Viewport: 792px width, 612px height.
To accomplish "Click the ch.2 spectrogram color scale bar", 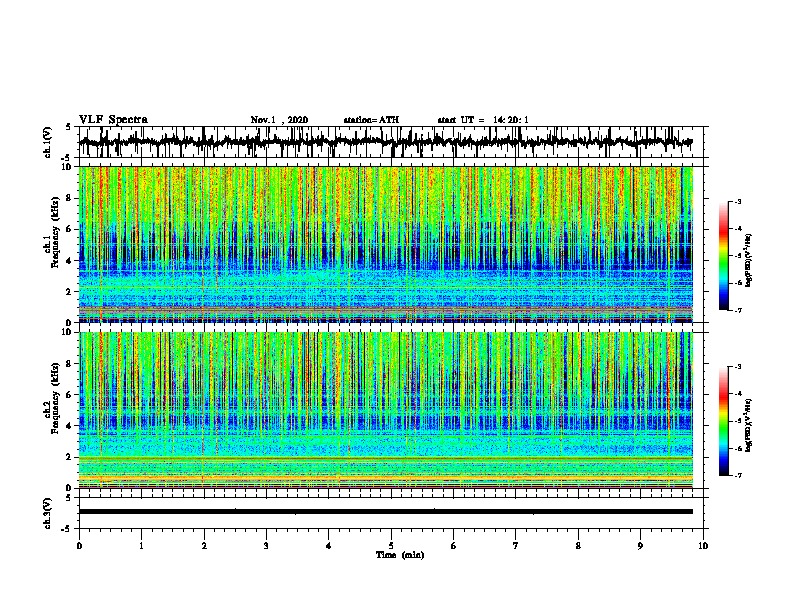I will click(724, 421).
